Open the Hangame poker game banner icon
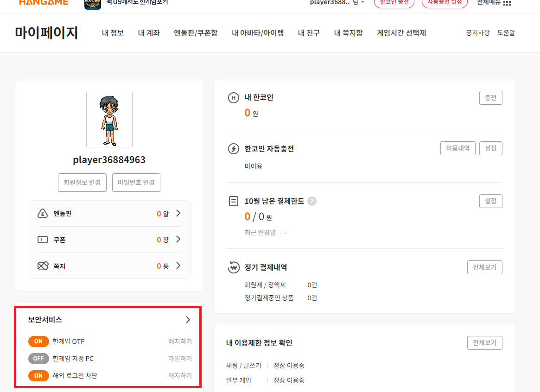Viewport: 540px width, 392px height. coord(93,4)
